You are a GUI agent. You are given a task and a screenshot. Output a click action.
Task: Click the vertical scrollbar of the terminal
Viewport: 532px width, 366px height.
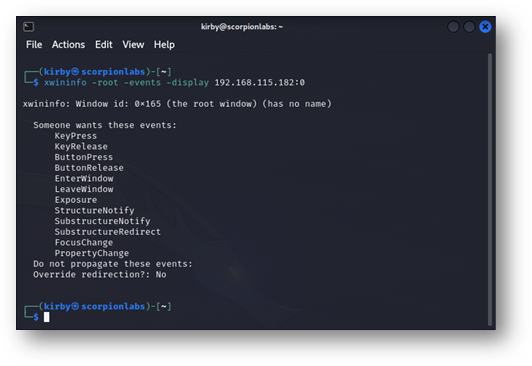pos(490,189)
